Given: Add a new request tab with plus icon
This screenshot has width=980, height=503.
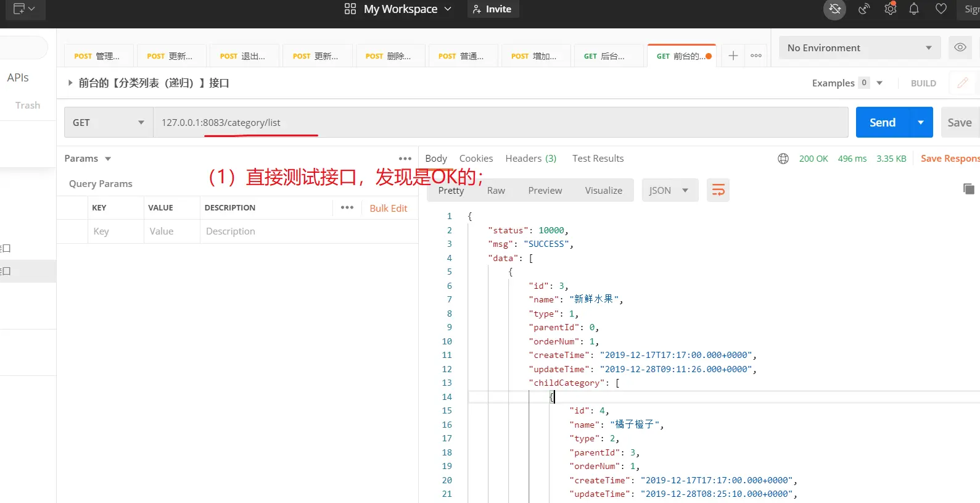Looking at the screenshot, I should point(733,56).
